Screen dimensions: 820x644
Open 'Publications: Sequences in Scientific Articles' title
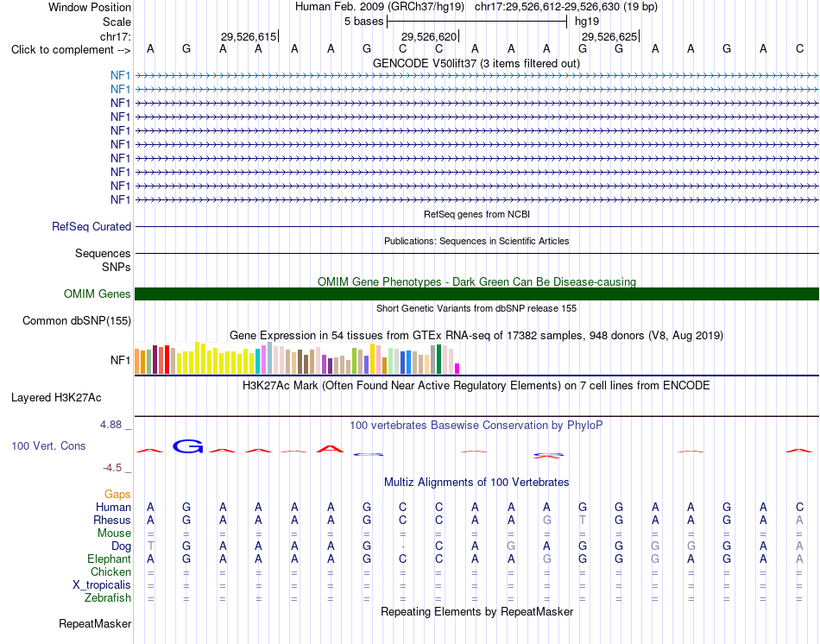pyautogui.click(x=476, y=241)
